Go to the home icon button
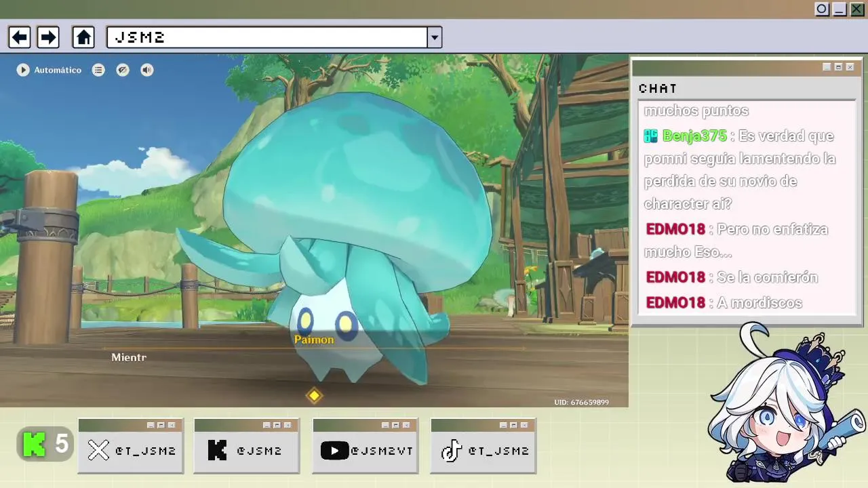Screen dimensions: 868x488 [x=83, y=37]
